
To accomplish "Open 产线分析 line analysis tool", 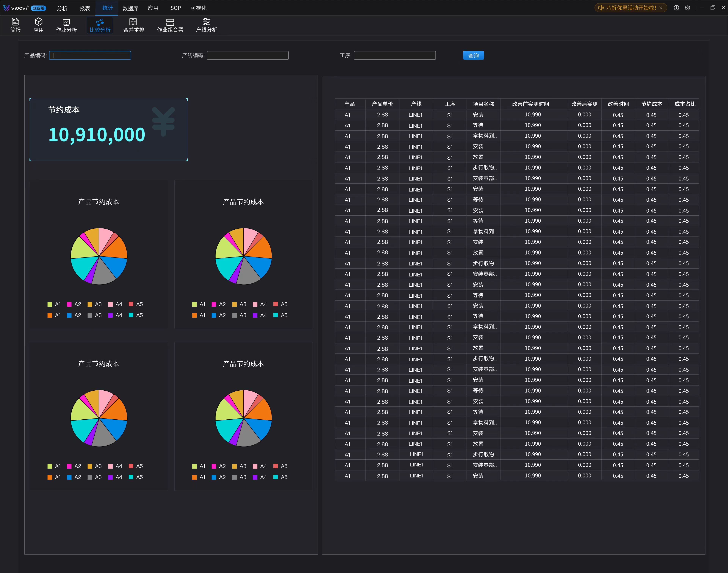I will [x=206, y=25].
